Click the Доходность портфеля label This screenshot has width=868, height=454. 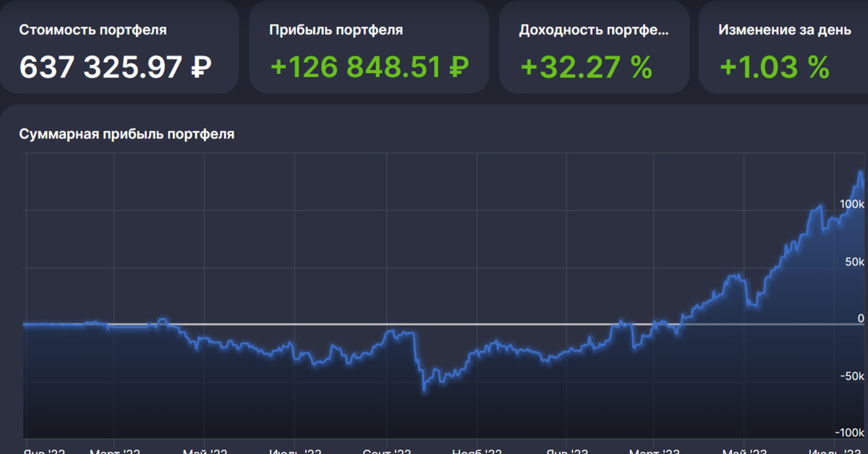pyautogui.click(x=594, y=30)
